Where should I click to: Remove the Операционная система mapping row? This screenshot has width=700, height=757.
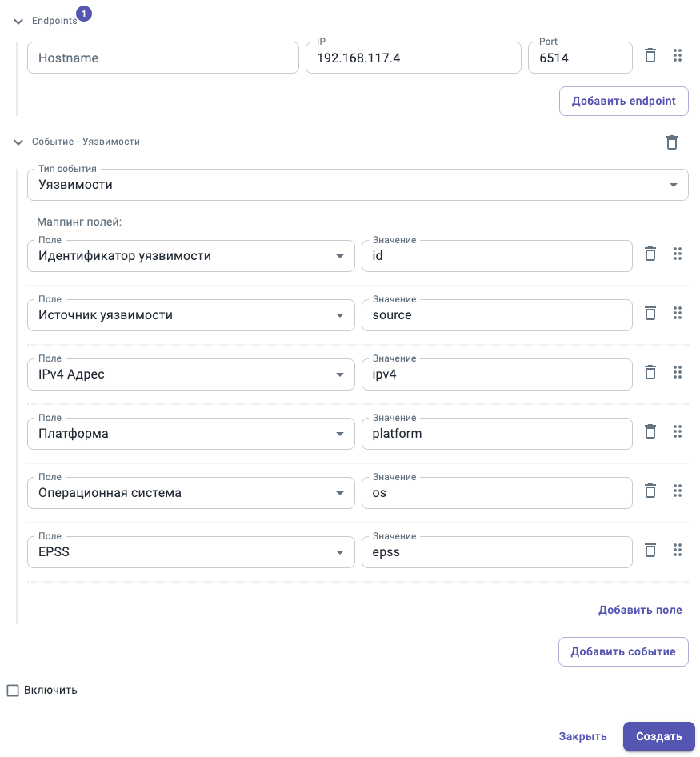[x=650, y=491]
